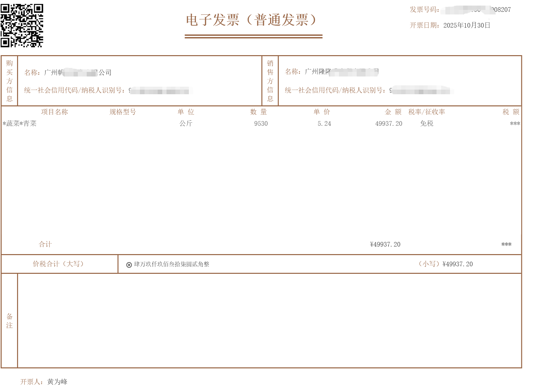This screenshot has width=539, height=392.
Task: Click the 税率/征收率 column header
Action: click(x=427, y=112)
